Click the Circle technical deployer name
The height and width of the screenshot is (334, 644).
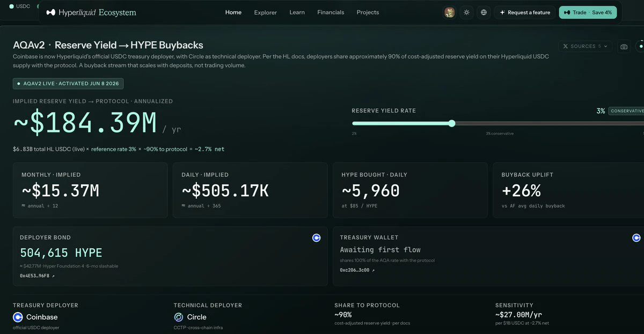click(x=197, y=317)
